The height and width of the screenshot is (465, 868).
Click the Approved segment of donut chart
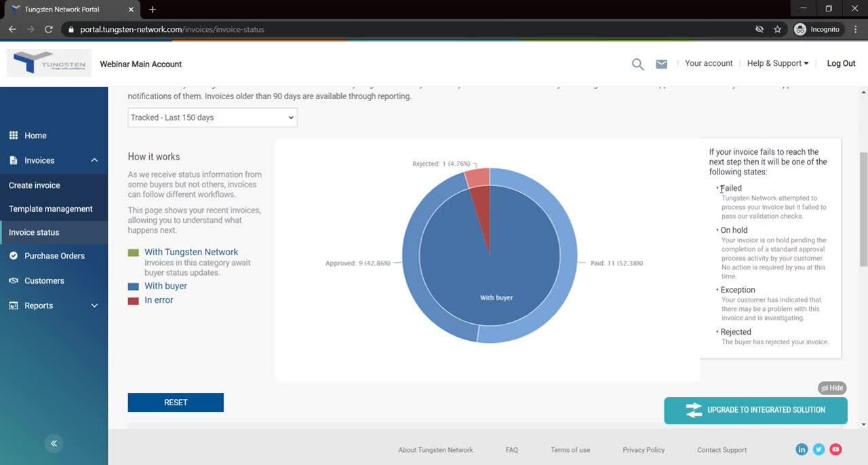pyautogui.click(x=411, y=251)
